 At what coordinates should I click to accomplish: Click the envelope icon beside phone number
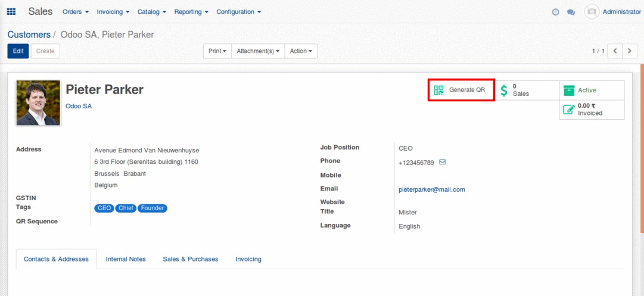pyautogui.click(x=442, y=162)
